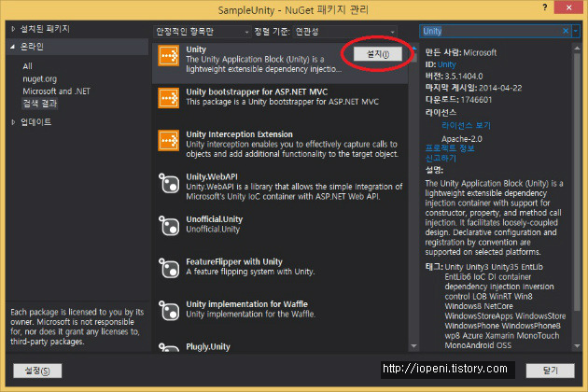Click the 설치 install button for Unity
588x392 pixels.
378,54
